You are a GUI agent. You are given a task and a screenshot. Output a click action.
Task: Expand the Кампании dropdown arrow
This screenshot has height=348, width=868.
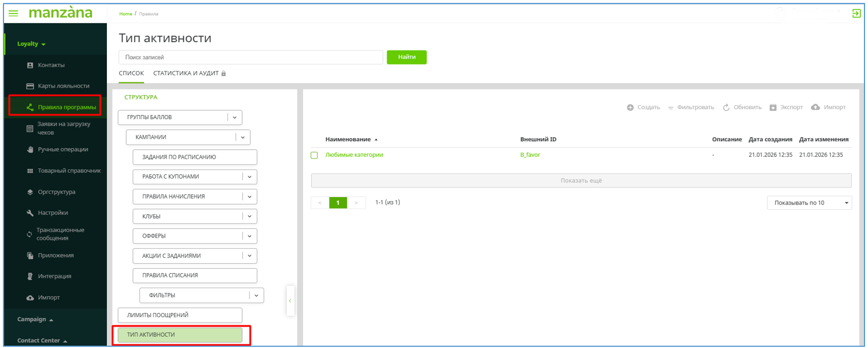click(x=243, y=138)
